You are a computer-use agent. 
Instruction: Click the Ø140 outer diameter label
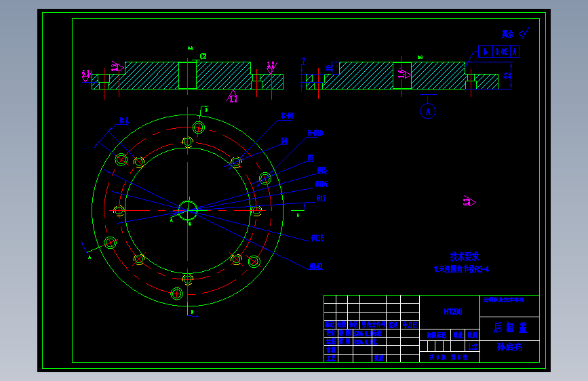[316, 266]
